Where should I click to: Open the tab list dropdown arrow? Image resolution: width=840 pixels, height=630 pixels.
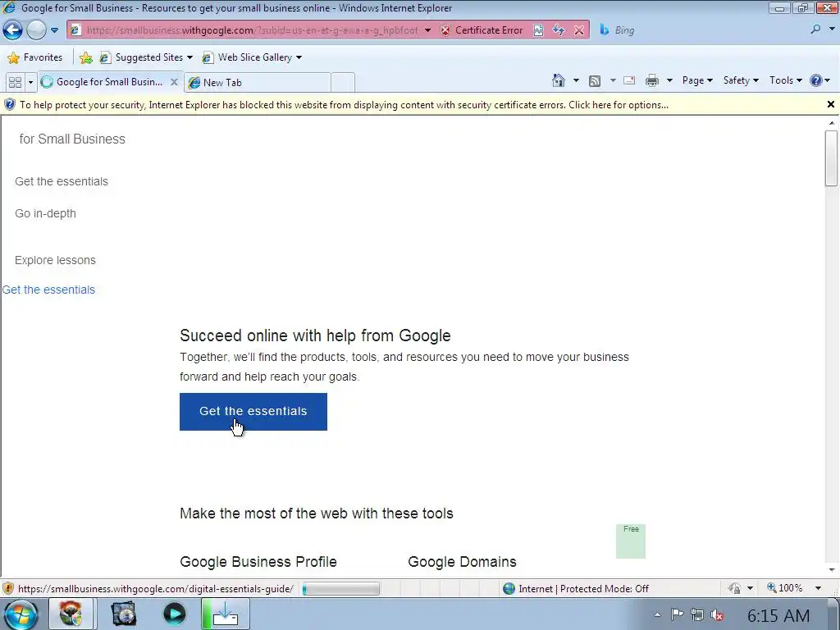(x=30, y=82)
